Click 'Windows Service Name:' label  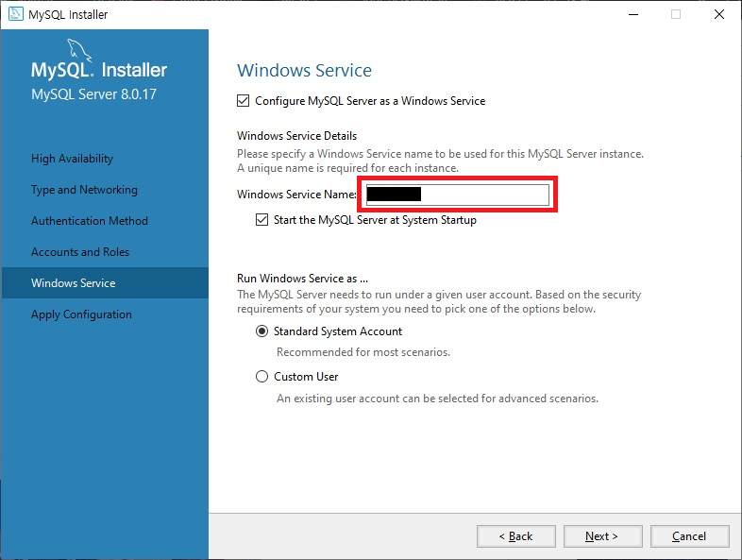(296, 195)
